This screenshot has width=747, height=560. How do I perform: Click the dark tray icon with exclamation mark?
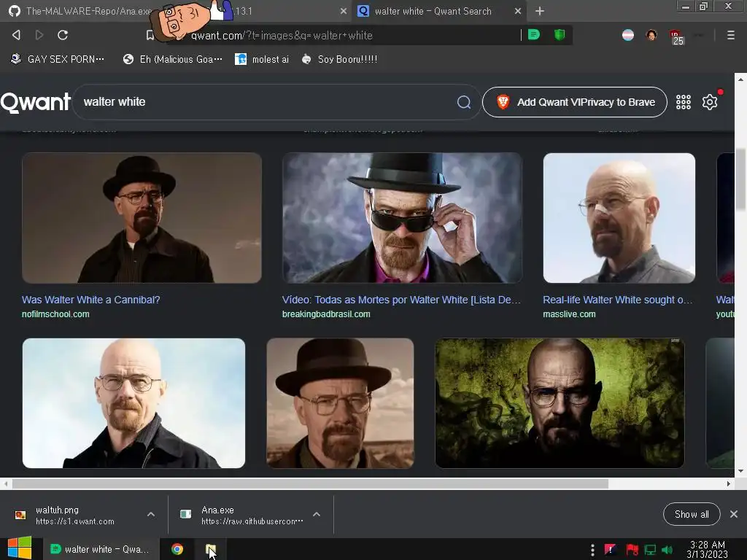[x=611, y=550]
